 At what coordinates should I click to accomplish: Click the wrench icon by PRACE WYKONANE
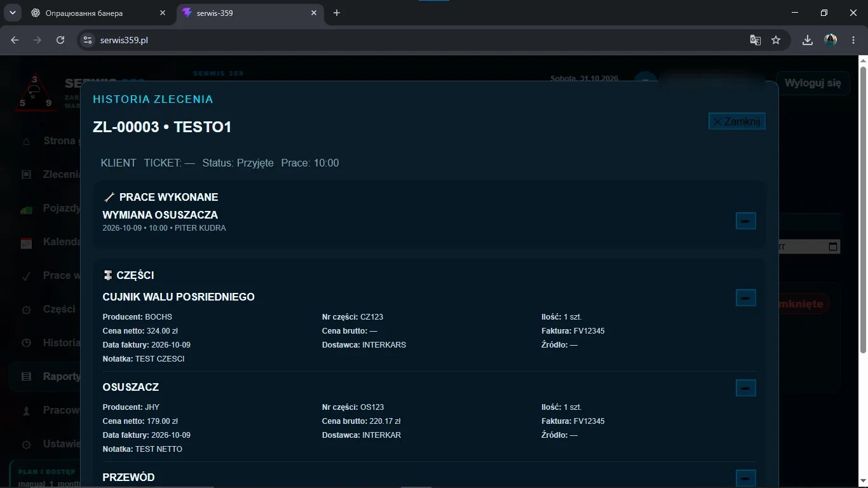pyautogui.click(x=109, y=197)
